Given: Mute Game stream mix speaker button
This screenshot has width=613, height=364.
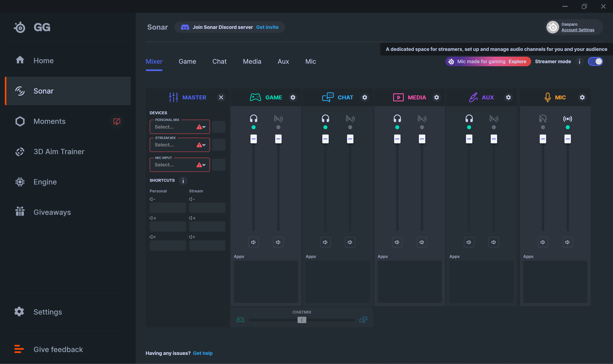Looking at the screenshot, I should pyautogui.click(x=278, y=242).
